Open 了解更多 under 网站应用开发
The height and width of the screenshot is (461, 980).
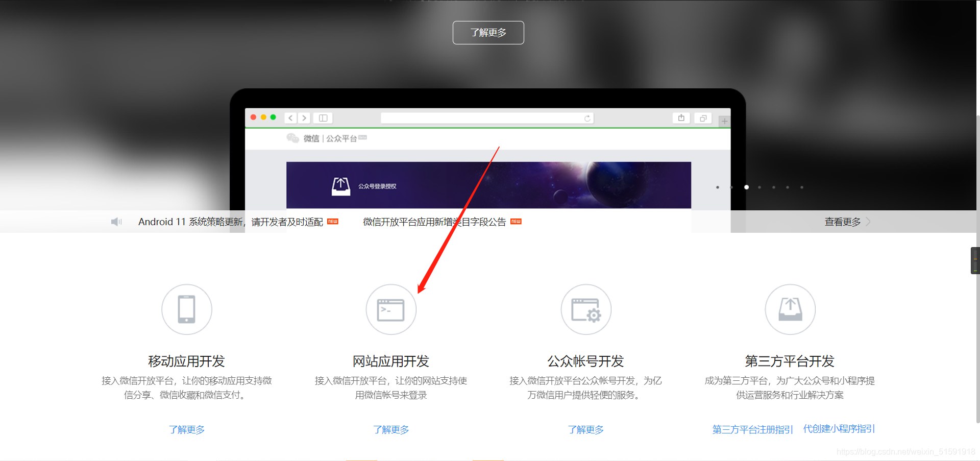point(391,429)
